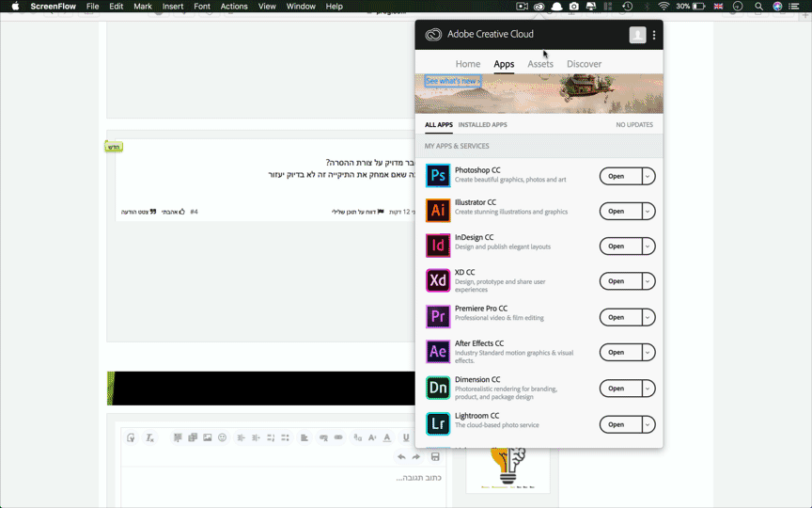Image resolution: width=812 pixels, height=508 pixels.
Task: Switch to the Home tab in Creative Cloud
Action: pyautogui.click(x=468, y=64)
